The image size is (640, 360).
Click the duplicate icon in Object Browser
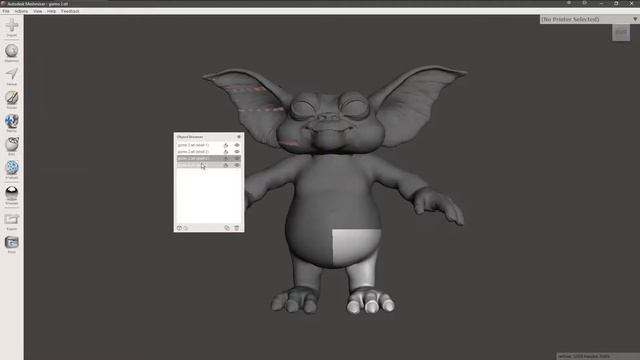227,228
